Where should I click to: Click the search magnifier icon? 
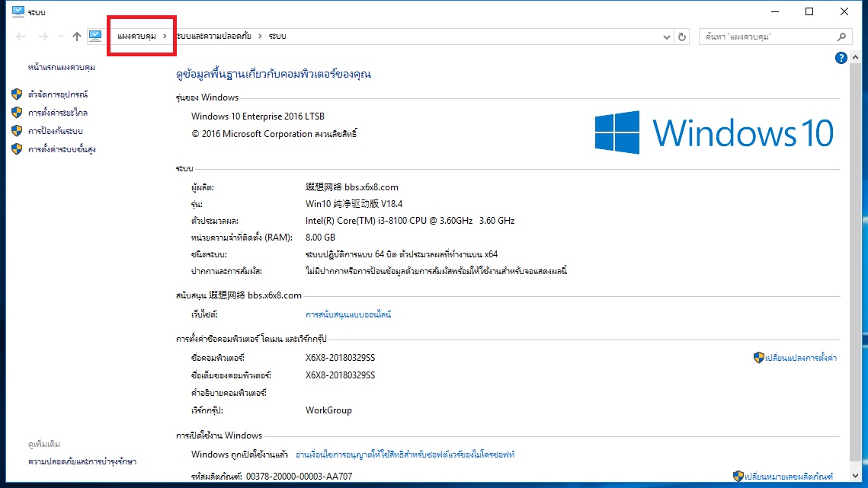[x=841, y=37]
